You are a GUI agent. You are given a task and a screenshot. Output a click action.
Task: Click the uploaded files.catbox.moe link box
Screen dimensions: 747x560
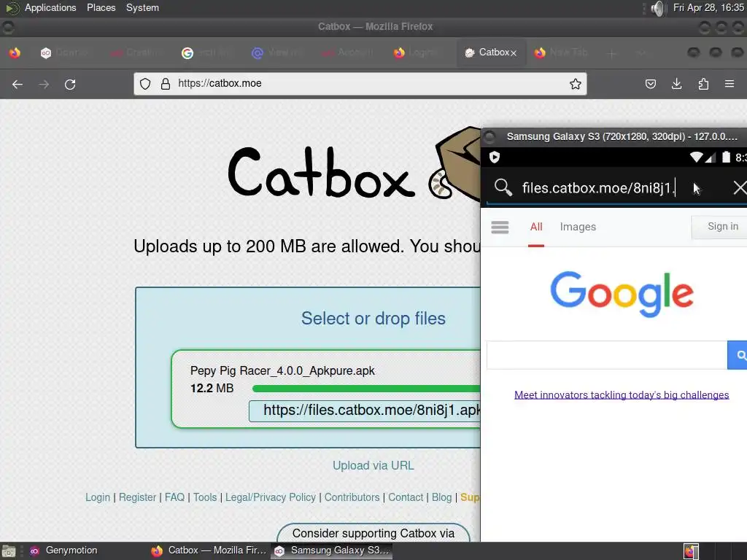coord(365,411)
